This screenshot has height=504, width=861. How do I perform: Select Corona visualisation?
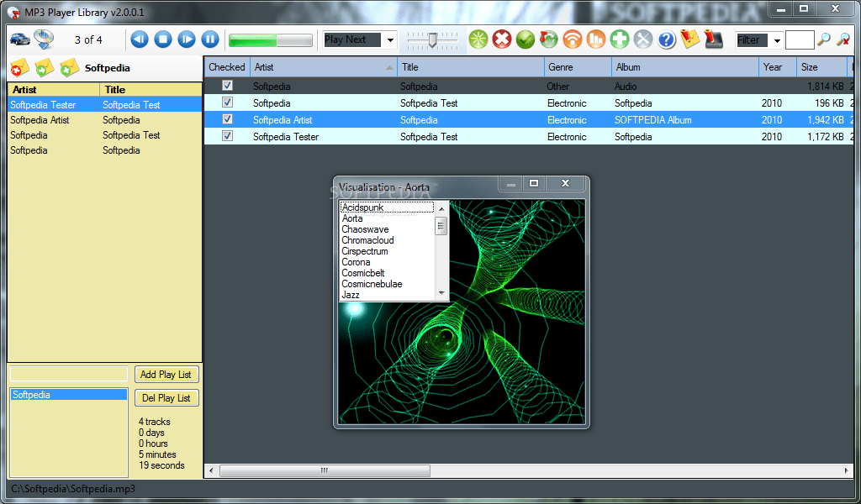click(x=387, y=262)
